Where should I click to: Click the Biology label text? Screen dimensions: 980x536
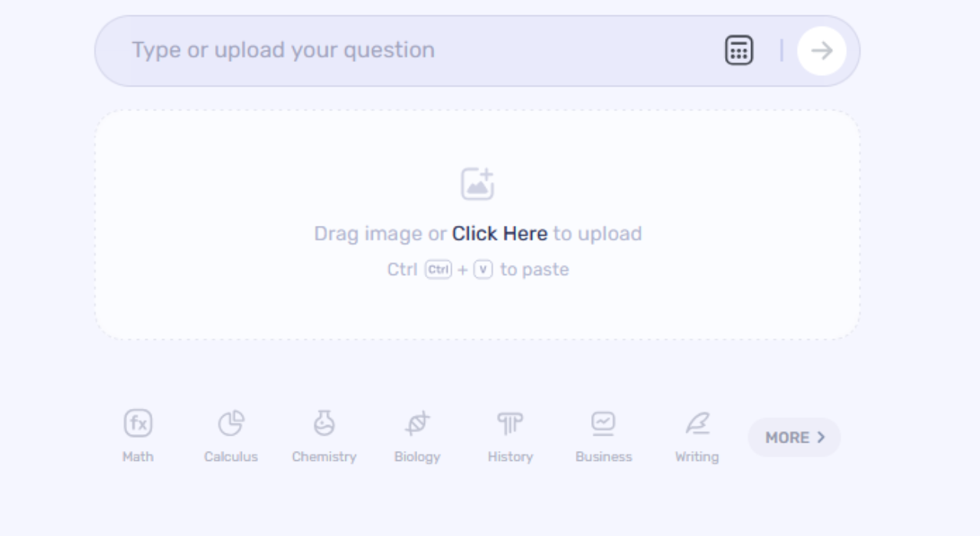[x=417, y=456]
